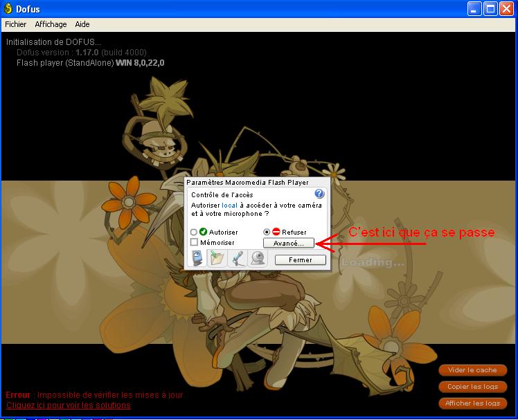Open the Aide menu
The height and width of the screenshot is (420, 518).
point(82,24)
